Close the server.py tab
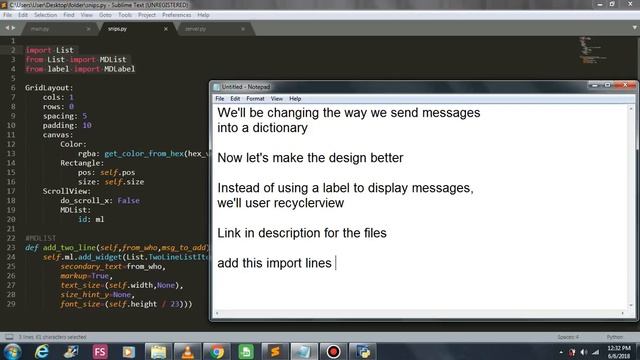This screenshot has width=640, height=360. point(243,29)
